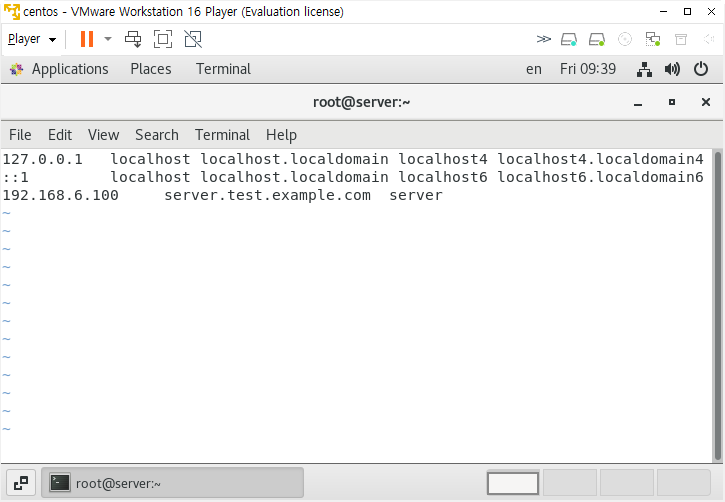Click the CD/DVD drive device icon
Screen dimensions: 725x502
625,39
